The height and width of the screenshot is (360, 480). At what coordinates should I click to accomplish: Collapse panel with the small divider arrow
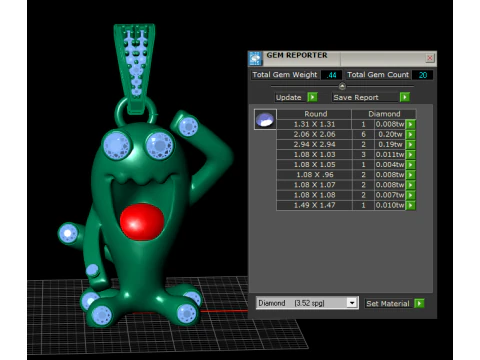[342, 86]
